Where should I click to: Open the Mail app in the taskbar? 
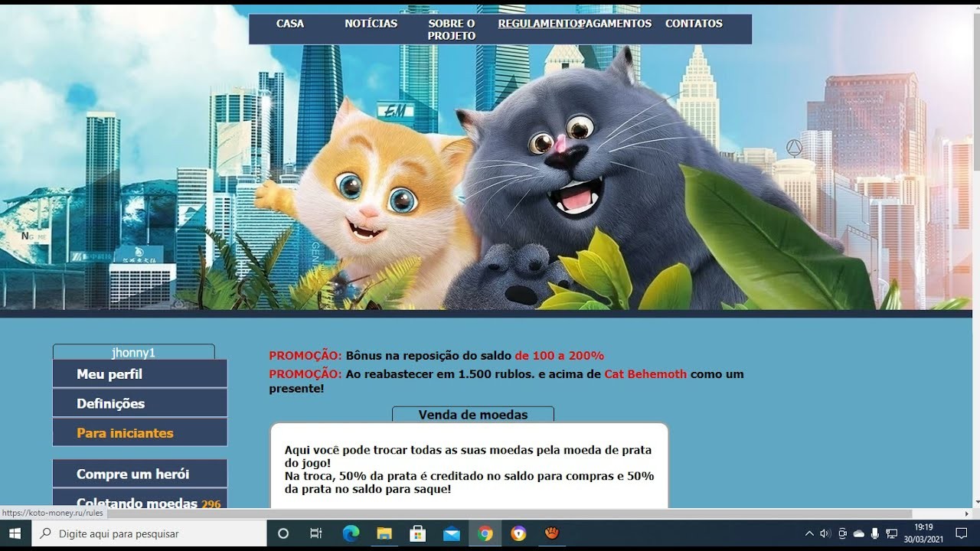452,533
